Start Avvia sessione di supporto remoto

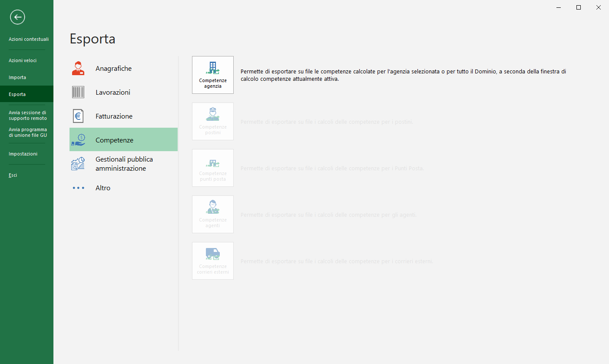[x=28, y=115]
